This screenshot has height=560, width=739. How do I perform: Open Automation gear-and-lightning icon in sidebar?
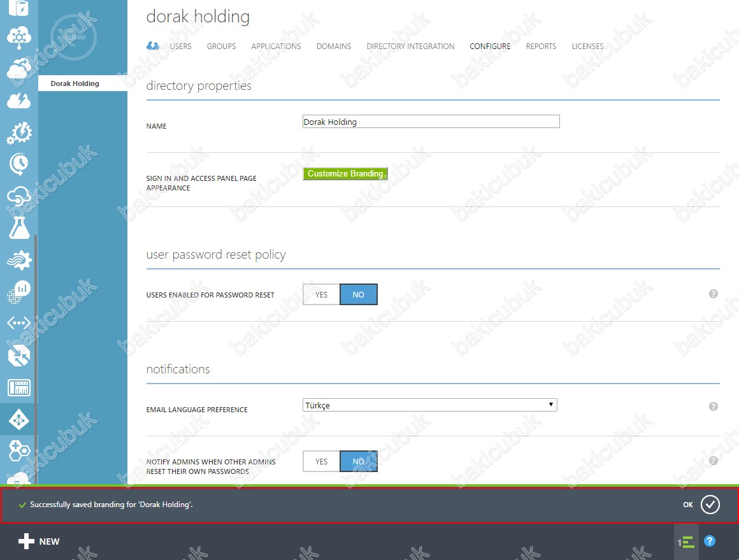click(x=19, y=133)
